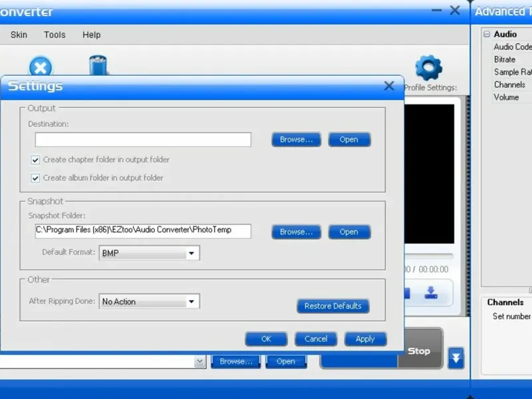Open the Tools menu
The height and width of the screenshot is (399, 532).
(x=55, y=35)
